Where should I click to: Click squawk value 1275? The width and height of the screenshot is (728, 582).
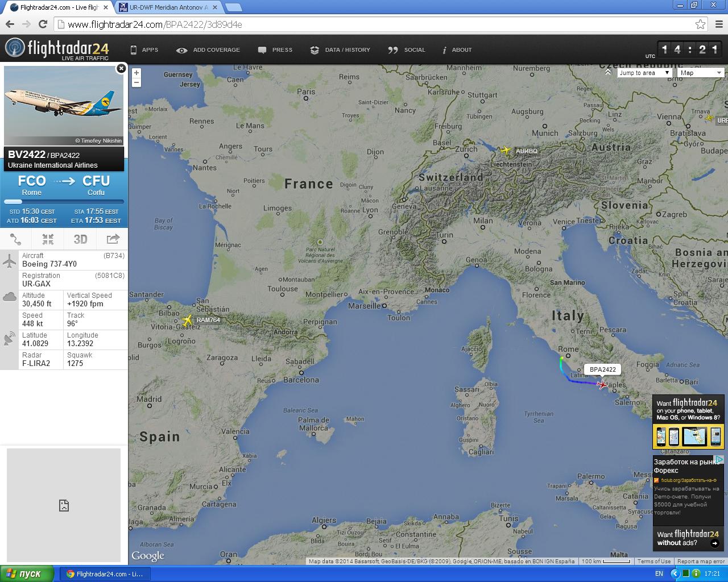(75, 364)
